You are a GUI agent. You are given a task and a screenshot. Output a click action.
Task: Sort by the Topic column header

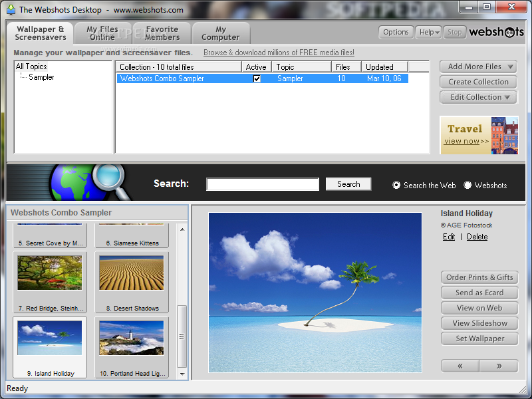point(301,67)
